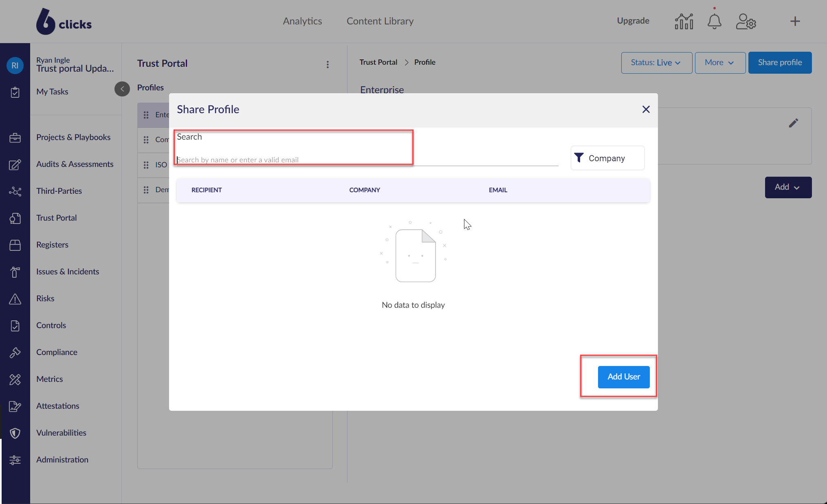The image size is (827, 504).
Task: Click the Company filter funnel button
Action: (607, 158)
